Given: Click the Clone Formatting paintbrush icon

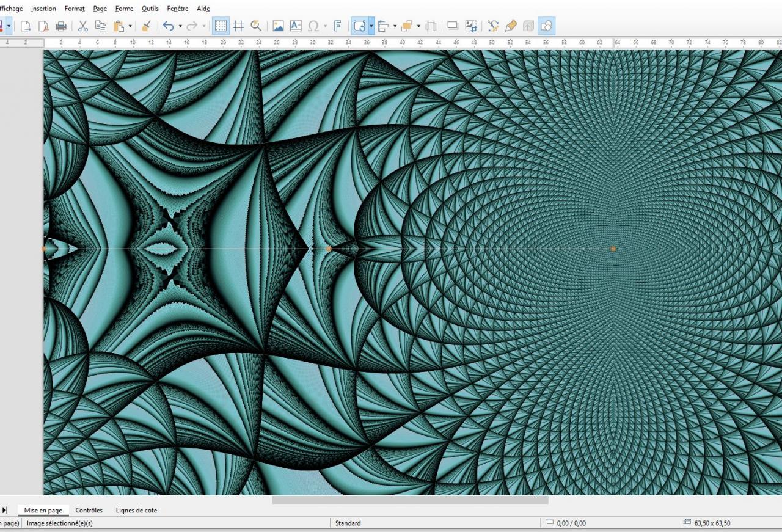Looking at the screenshot, I should 146,26.
